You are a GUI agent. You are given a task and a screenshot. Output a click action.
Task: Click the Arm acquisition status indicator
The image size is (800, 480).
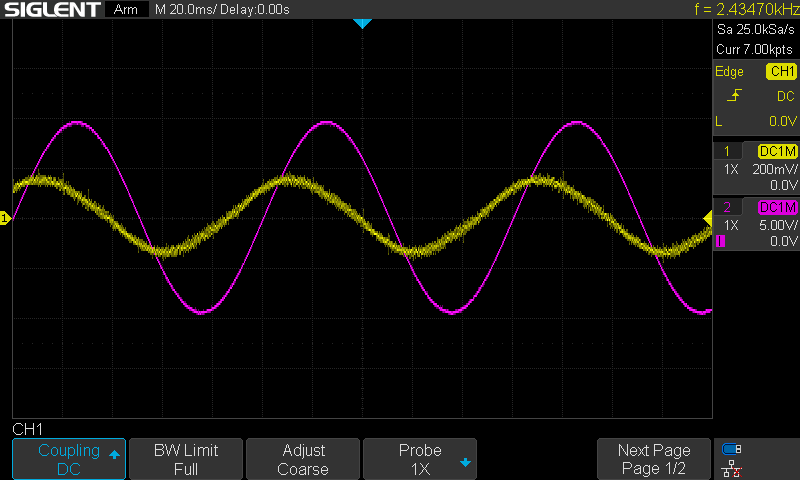pyautogui.click(x=126, y=9)
